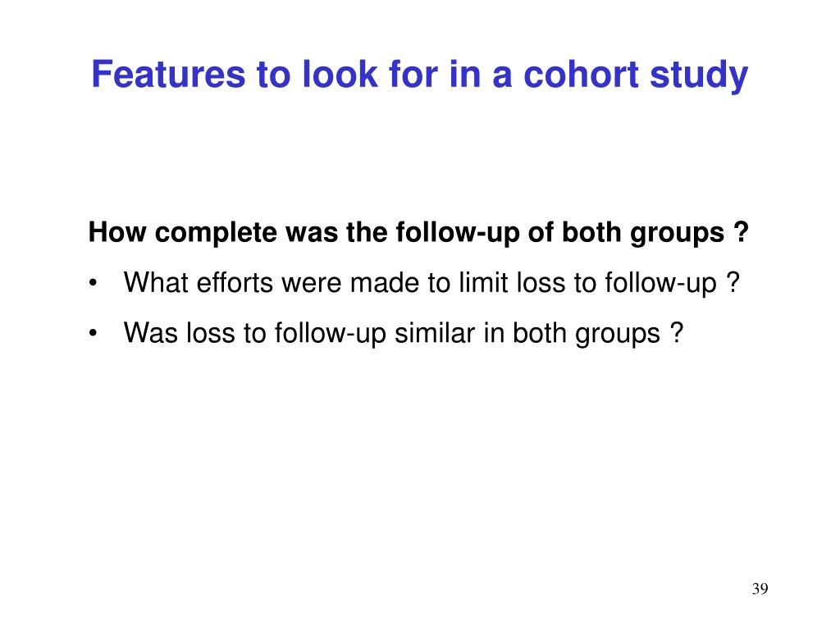Click the question mark ending the second bullet
Viewport: 840px width, 630px height.
click(x=677, y=332)
